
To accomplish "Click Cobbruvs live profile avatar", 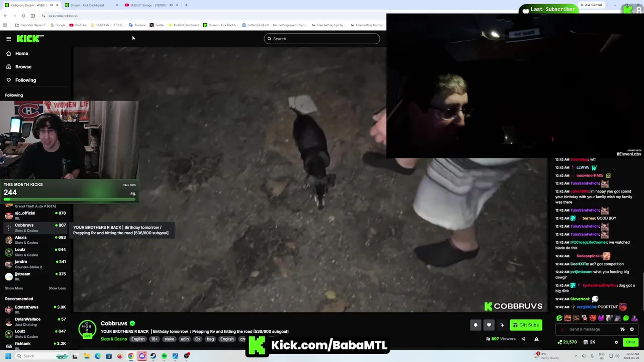I will [x=87, y=329].
